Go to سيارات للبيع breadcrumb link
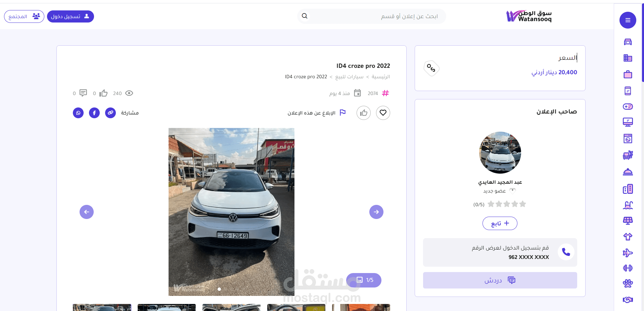 349,77
